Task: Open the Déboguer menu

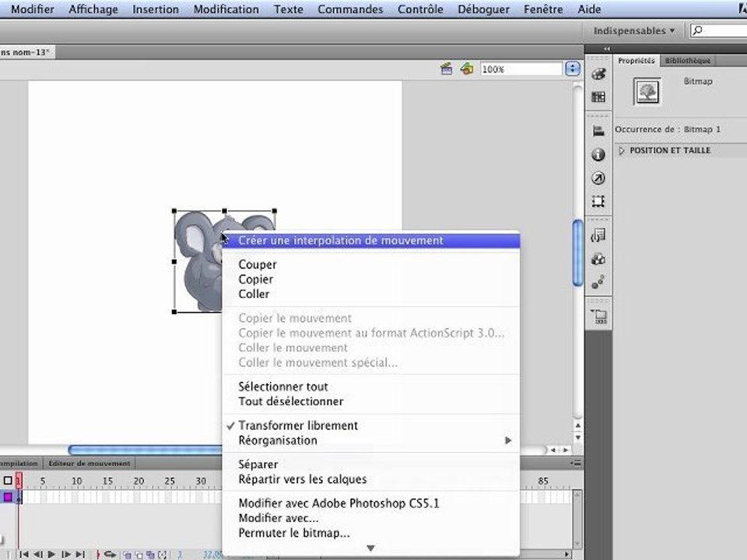Action: point(483,9)
